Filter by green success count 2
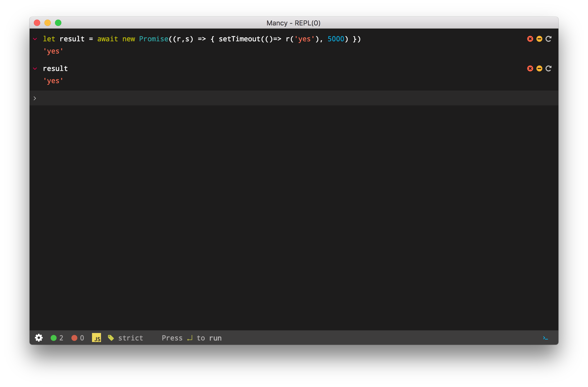588x387 pixels. pyautogui.click(x=57, y=338)
